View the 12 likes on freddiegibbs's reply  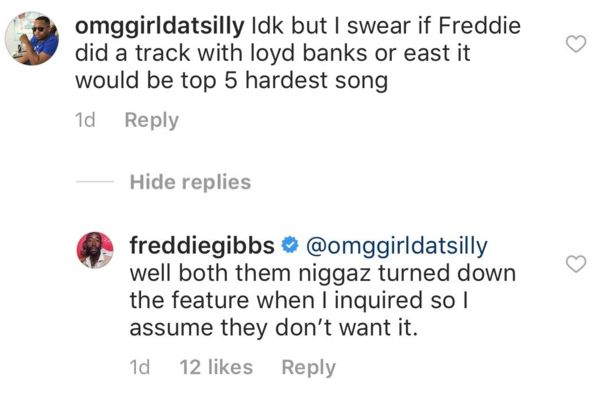coord(216,367)
